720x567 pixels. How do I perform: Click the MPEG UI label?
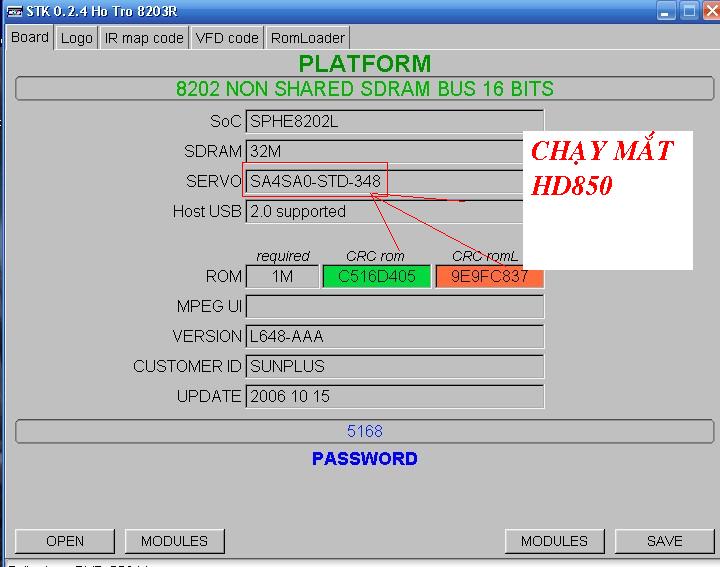[x=209, y=306]
